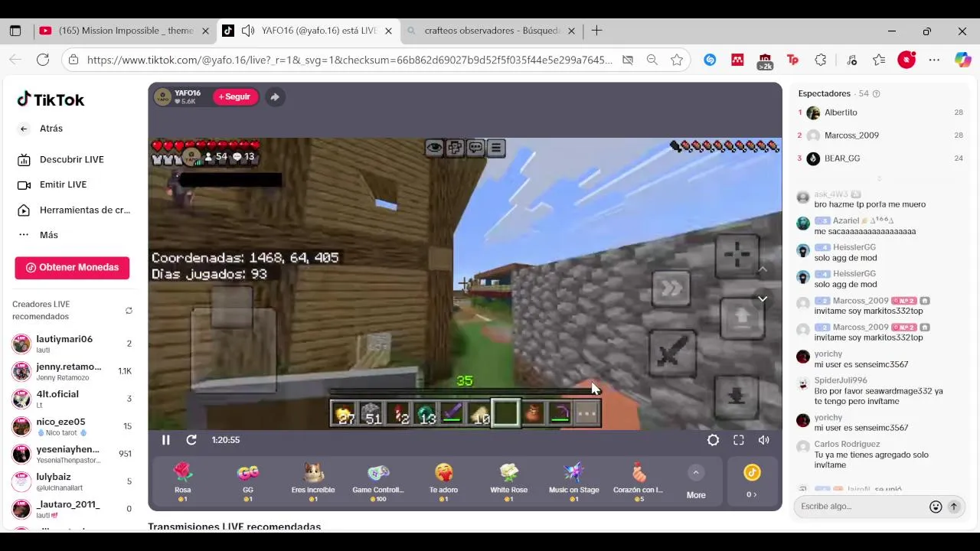Open lulybaiz live channel
This screenshot has width=980, height=551.
73,481
